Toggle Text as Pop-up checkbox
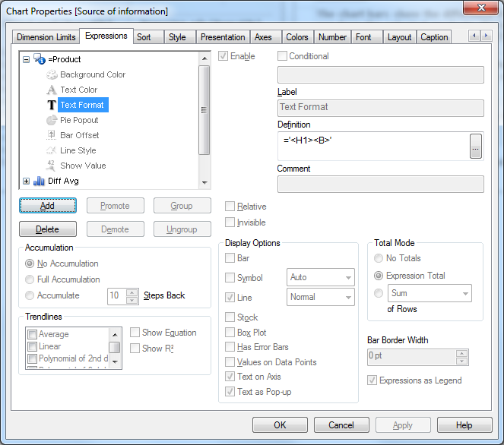This screenshot has height=445, width=504. point(230,392)
